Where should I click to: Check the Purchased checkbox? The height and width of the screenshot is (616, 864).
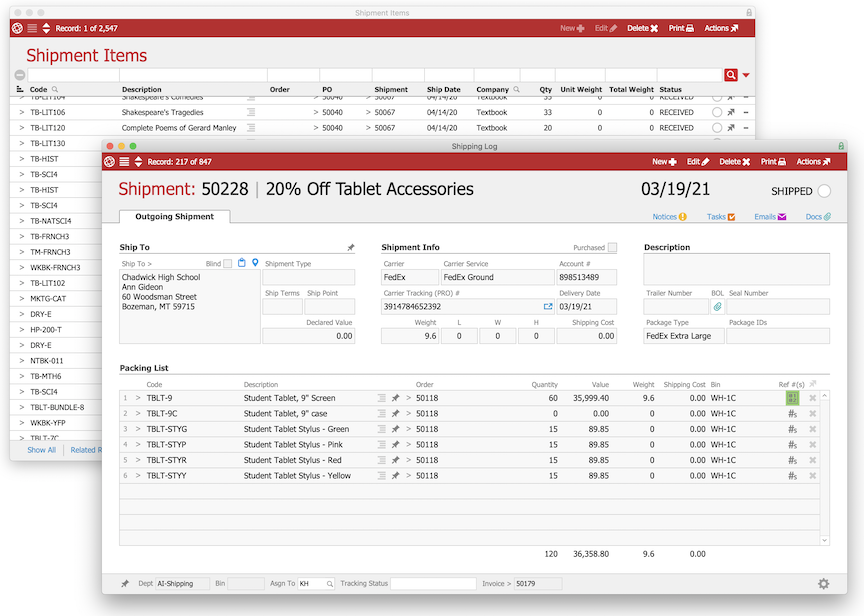pos(612,248)
